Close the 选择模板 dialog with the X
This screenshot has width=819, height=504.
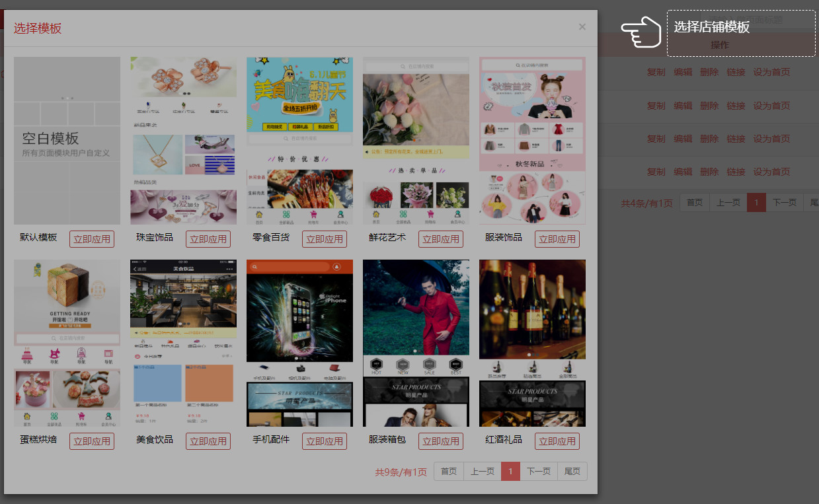click(582, 27)
